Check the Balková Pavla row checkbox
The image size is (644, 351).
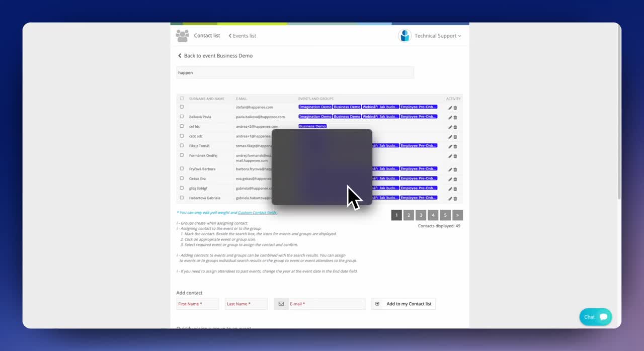[182, 116]
